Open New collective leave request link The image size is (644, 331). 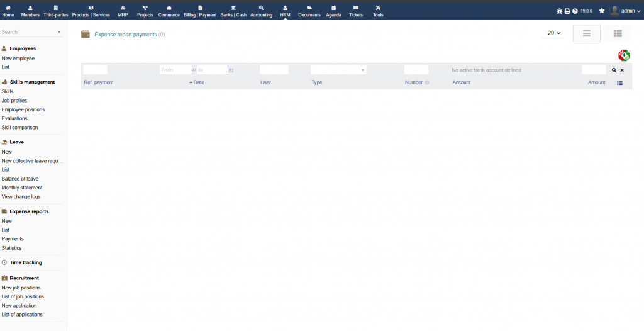tap(32, 160)
